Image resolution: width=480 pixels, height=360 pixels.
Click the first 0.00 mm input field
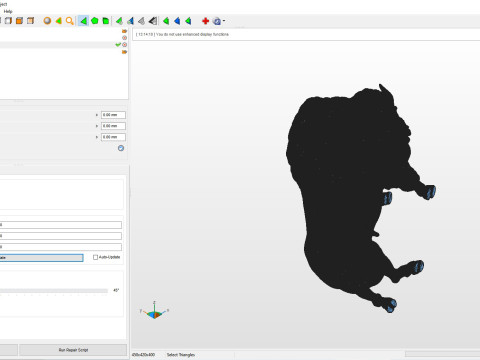(x=113, y=115)
